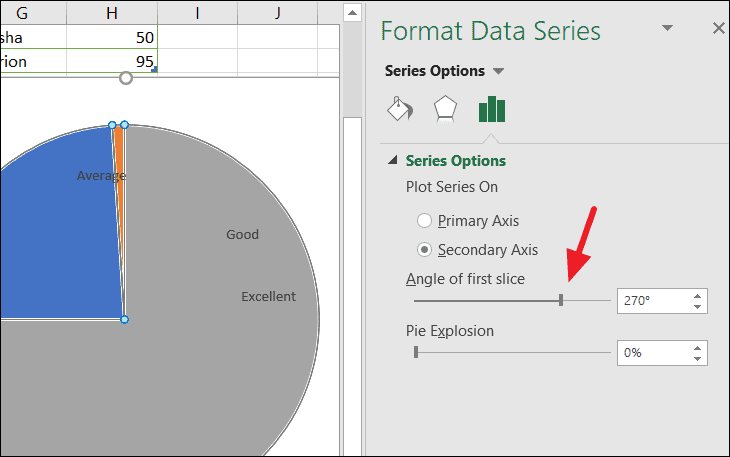The image size is (730, 457).
Task: Select the cell containing 95
Action: [x=112, y=61]
